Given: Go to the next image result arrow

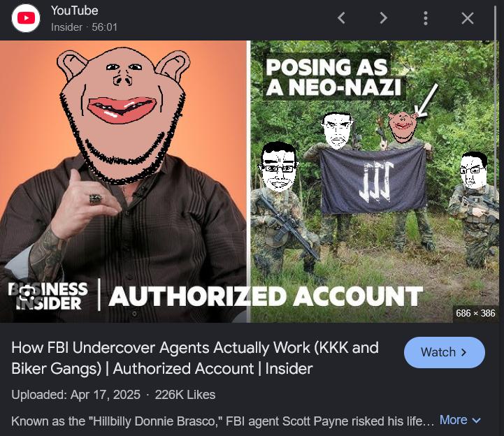Looking at the screenshot, I should pyautogui.click(x=383, y=18).
